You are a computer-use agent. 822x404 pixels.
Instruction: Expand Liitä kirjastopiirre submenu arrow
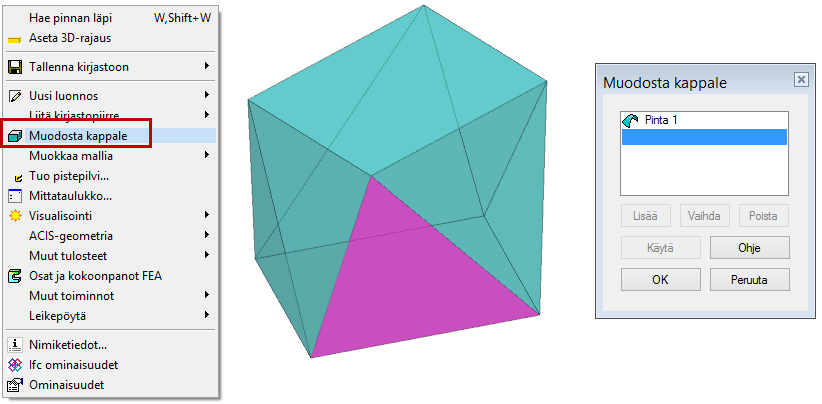[x=207, y=114]
